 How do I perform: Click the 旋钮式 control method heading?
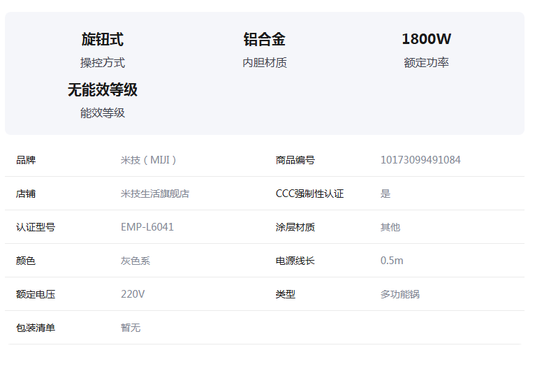(103, 39)
